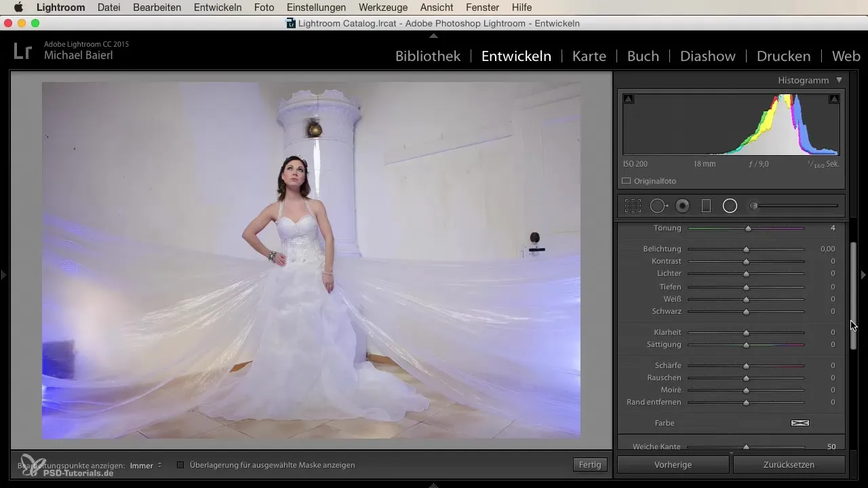Open the Hilfe menu
Screen dimensions: 868x488
522,7
